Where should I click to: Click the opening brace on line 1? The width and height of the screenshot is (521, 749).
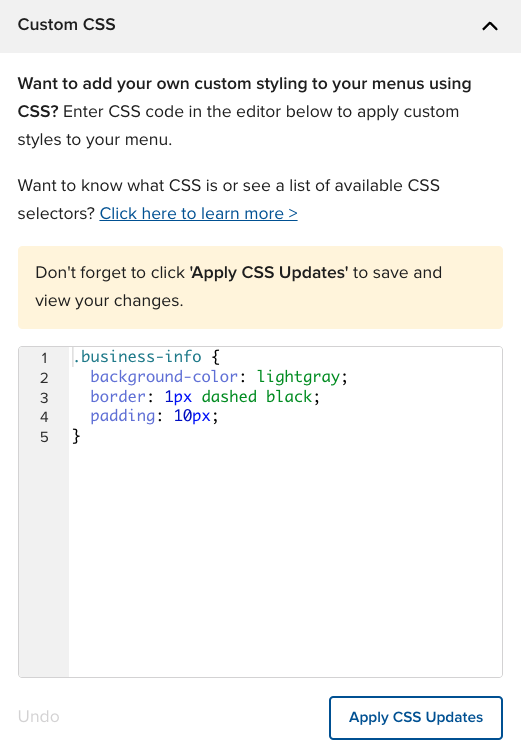point(215,357)
